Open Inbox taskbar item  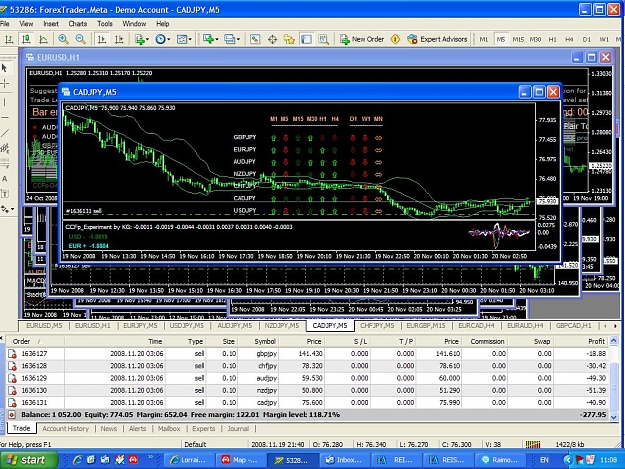pos(344,460)
